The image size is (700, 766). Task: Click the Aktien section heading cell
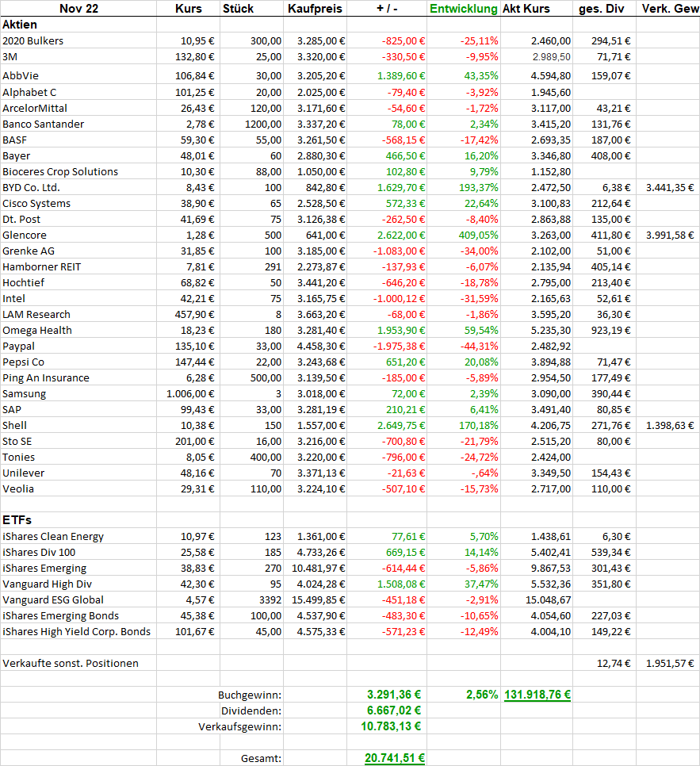tap(20, 25)
